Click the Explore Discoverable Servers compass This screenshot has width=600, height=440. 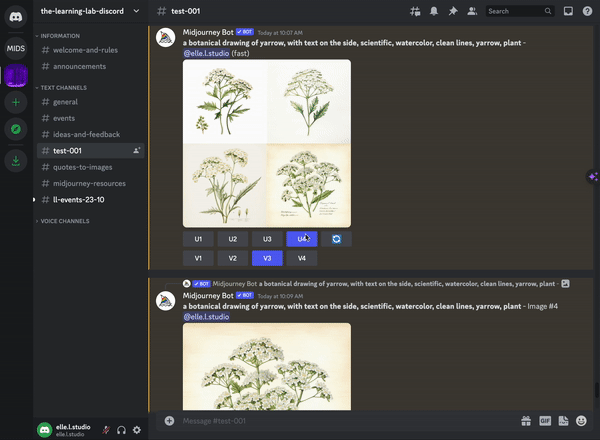pos(16,129)
